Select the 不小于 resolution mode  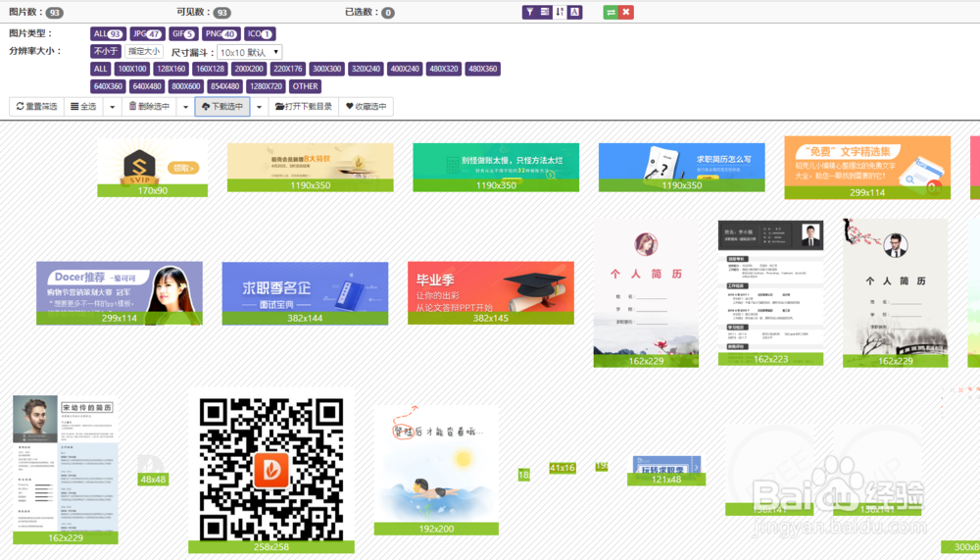106,51
